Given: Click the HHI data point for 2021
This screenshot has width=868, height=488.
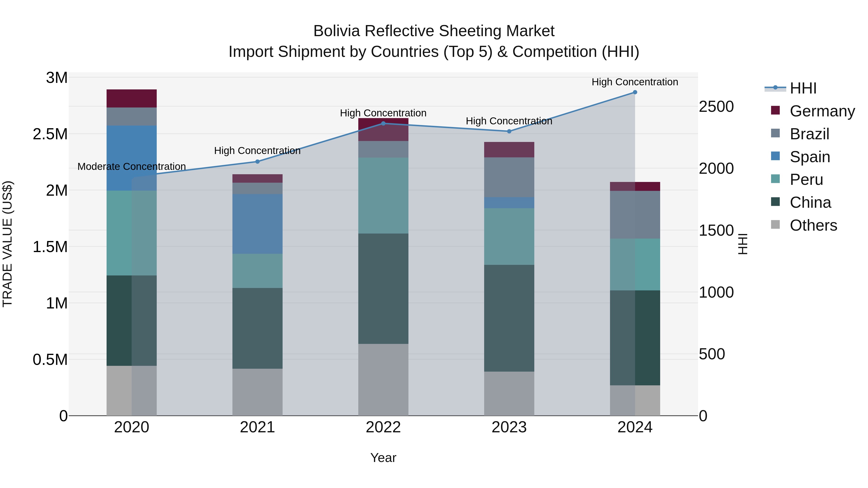Looking at the screenshot, I should [258, 162].
